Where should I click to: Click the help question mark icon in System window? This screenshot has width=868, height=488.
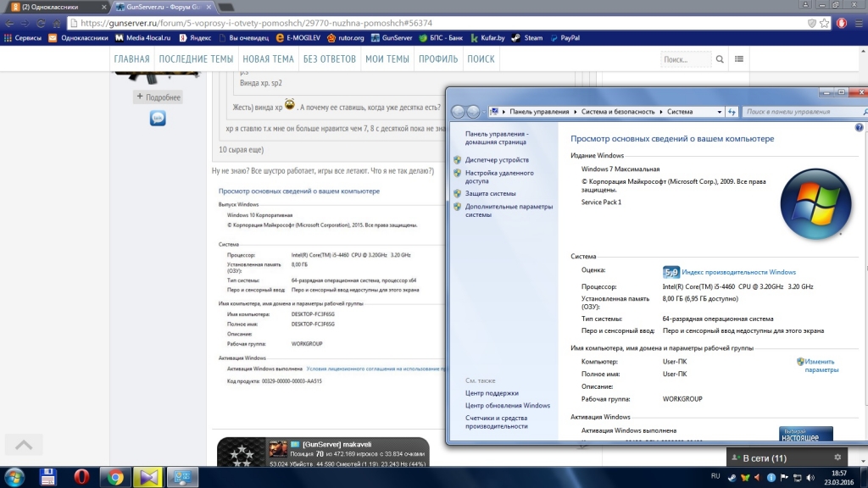point(859,127)
